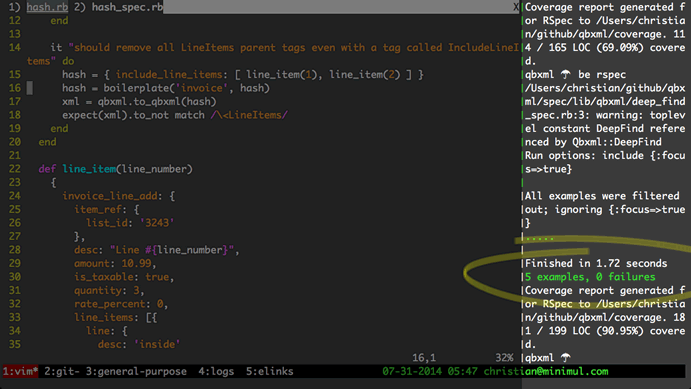Click the 07-31-2014 date in status bar
This screenshot has height=389, width=691.
click(x=412, y=371)
